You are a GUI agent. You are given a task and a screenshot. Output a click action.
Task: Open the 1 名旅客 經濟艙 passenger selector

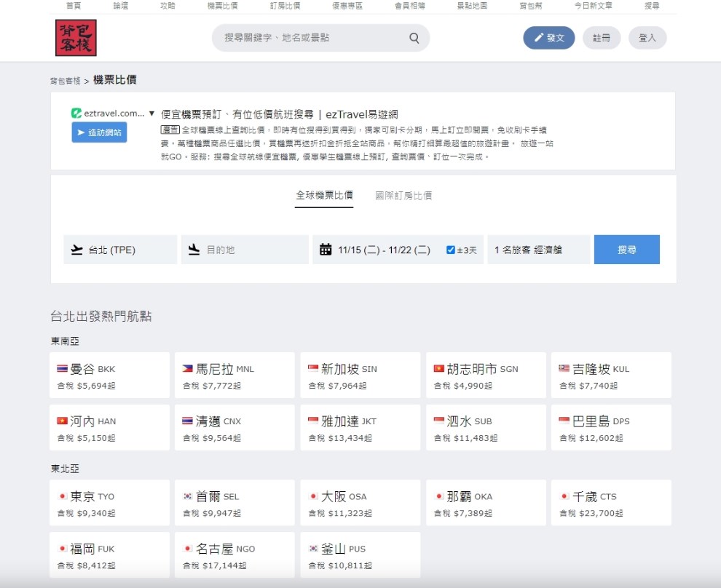click(x=538, y=250)
